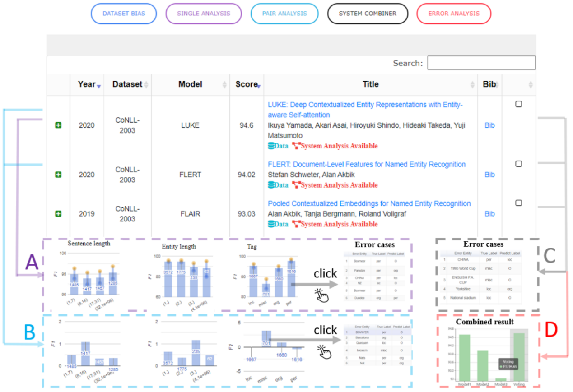Click the hand cursor icon in panel B
The height and width of the screenshot is (392, 573).
322,350
